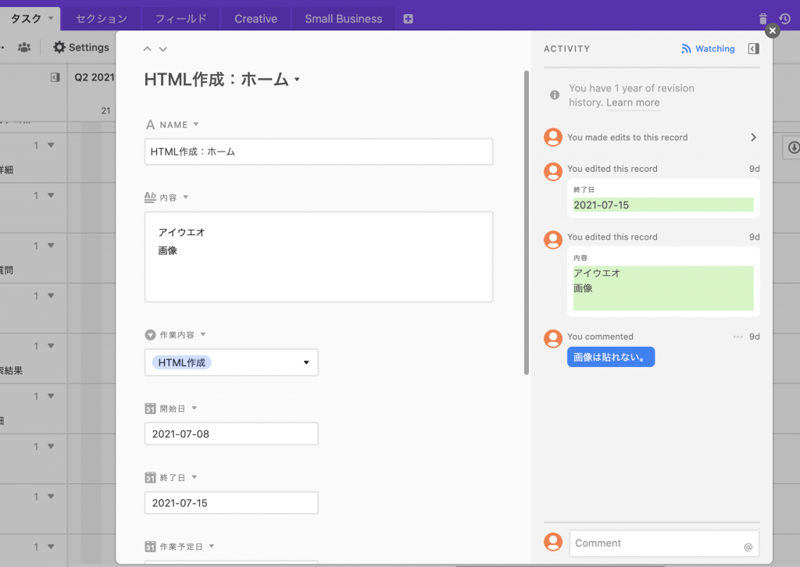Go to next record down arrow

coord(163,49)
